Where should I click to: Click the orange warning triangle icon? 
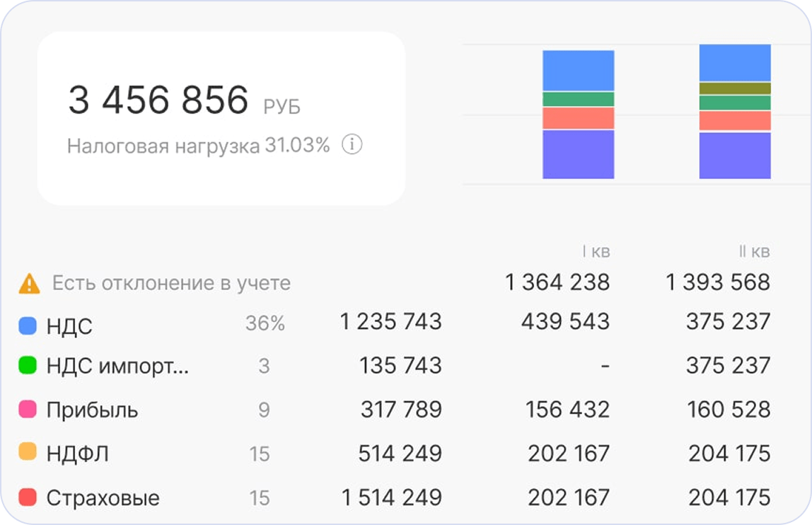tap(29, 284)
